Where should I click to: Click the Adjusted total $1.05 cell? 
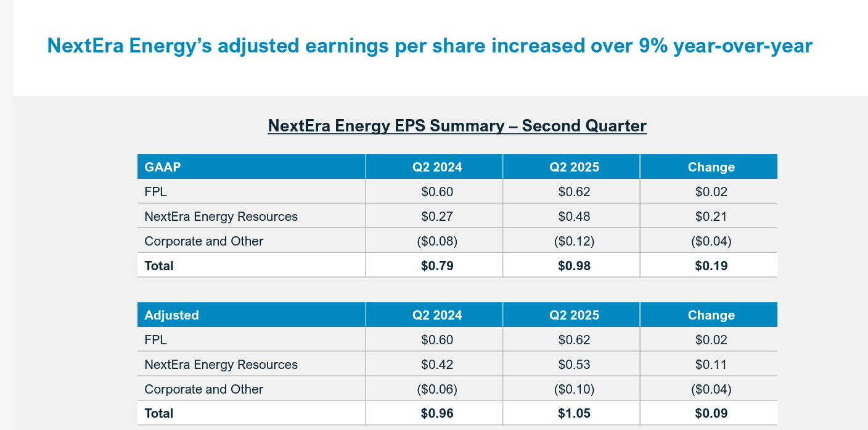tap(574, 413)
